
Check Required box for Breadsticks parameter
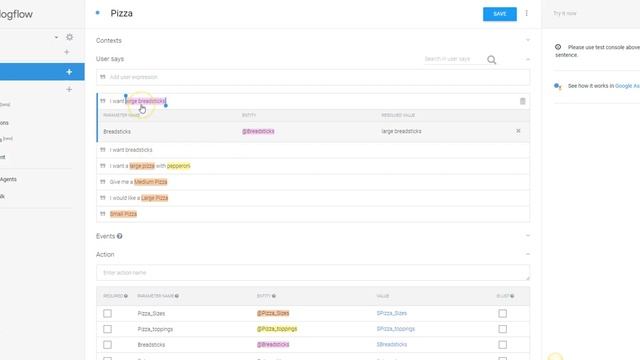[x=107, y=345]
